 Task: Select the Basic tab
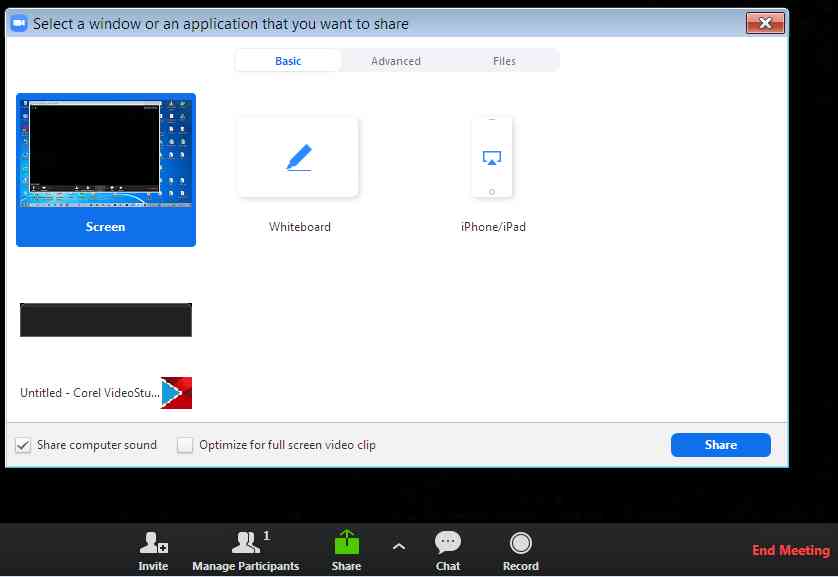tap(288, 61)
